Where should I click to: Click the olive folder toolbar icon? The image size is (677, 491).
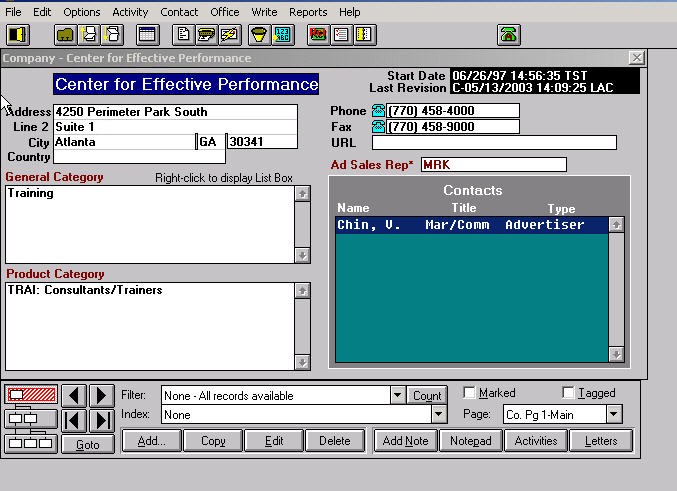coord(65,35)
